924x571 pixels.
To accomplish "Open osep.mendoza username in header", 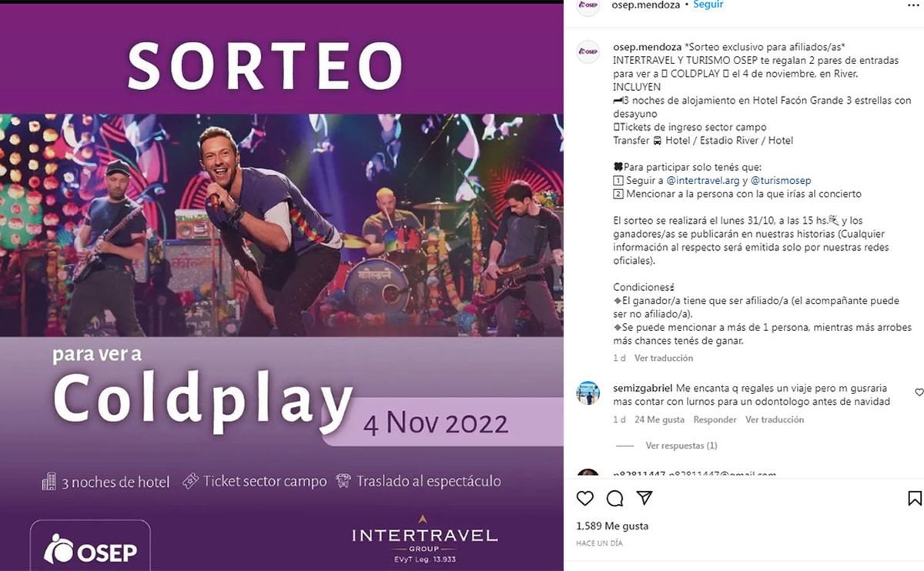I will coord(646,5).
